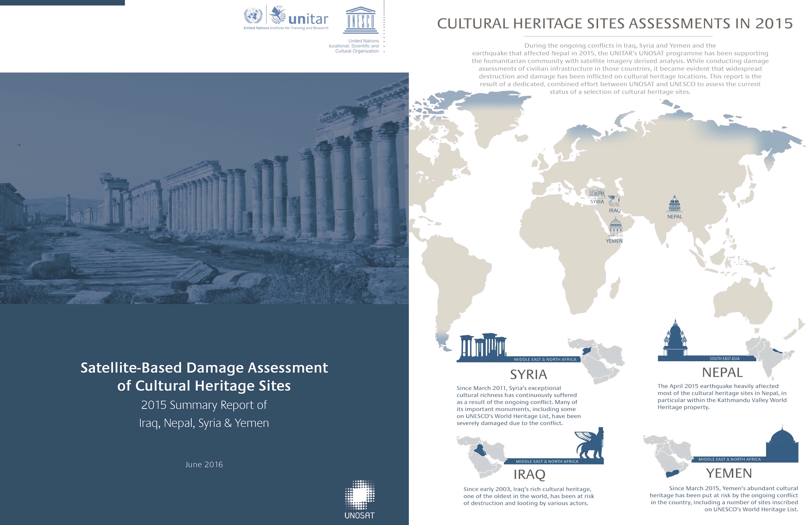Click 'YEMEN' label on world map
The height and width of the screenshot is (525, 812).
[x=614, y=241]
